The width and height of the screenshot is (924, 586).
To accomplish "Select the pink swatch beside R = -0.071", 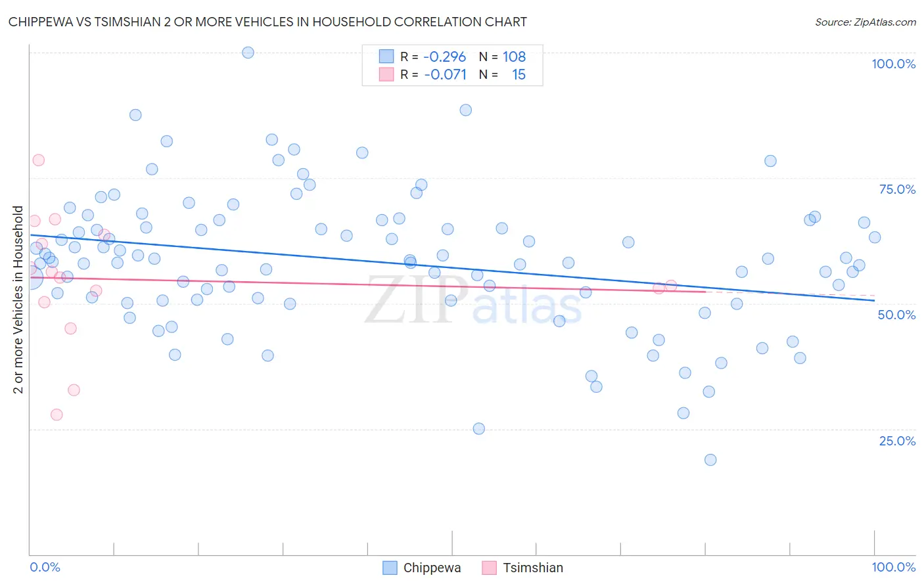I will point(386,74).
